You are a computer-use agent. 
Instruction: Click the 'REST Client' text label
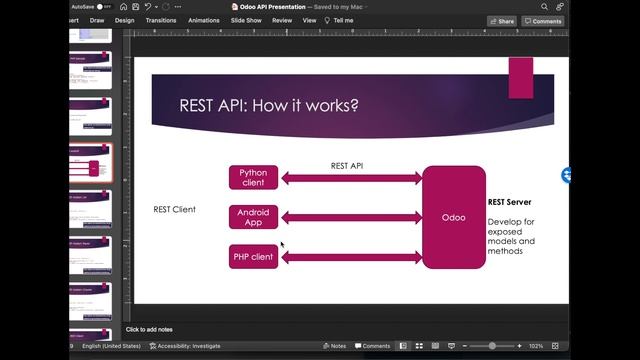click(x=175, y=209)
